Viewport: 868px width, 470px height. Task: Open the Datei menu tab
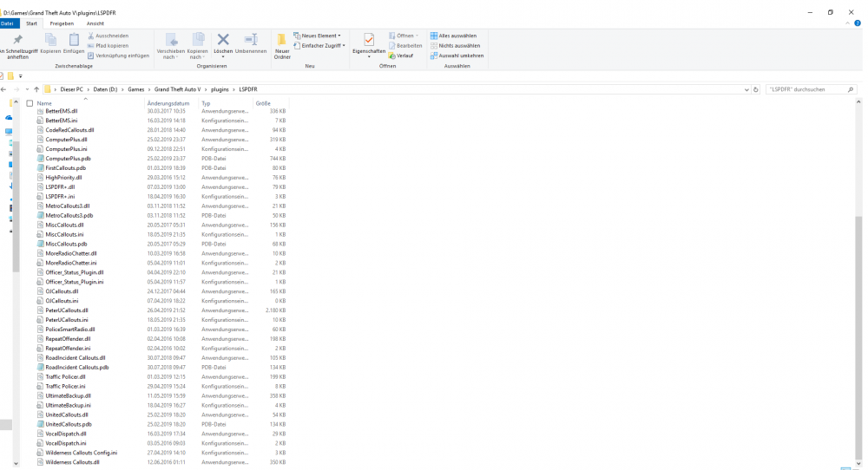tap(8, 23)
